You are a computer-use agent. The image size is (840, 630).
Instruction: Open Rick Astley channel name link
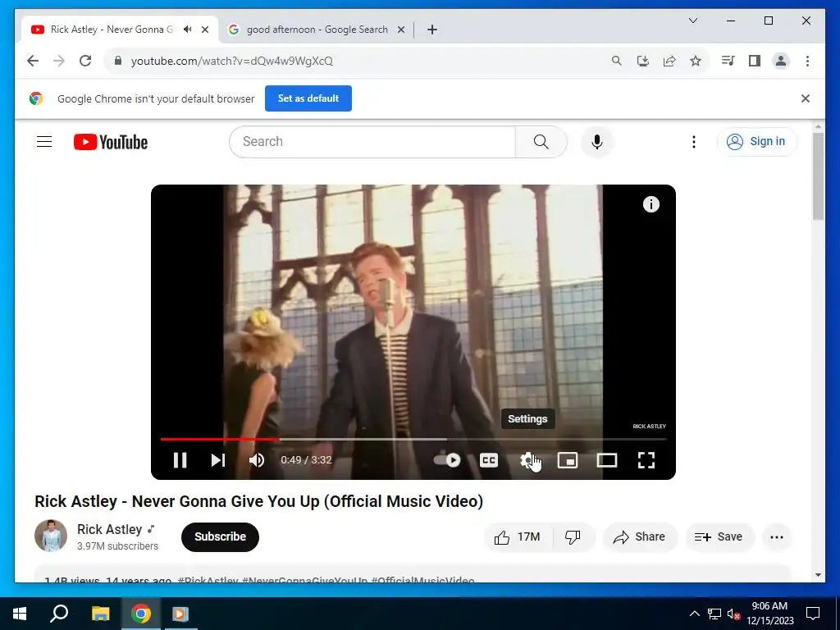[109, 529]
